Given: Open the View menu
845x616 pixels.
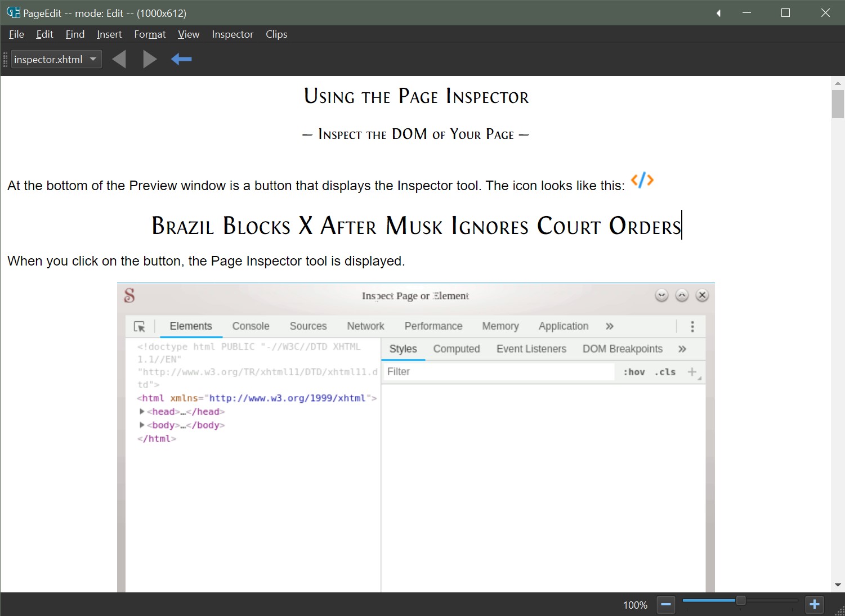Looking at the screenshot, I should tap(189, 34).
